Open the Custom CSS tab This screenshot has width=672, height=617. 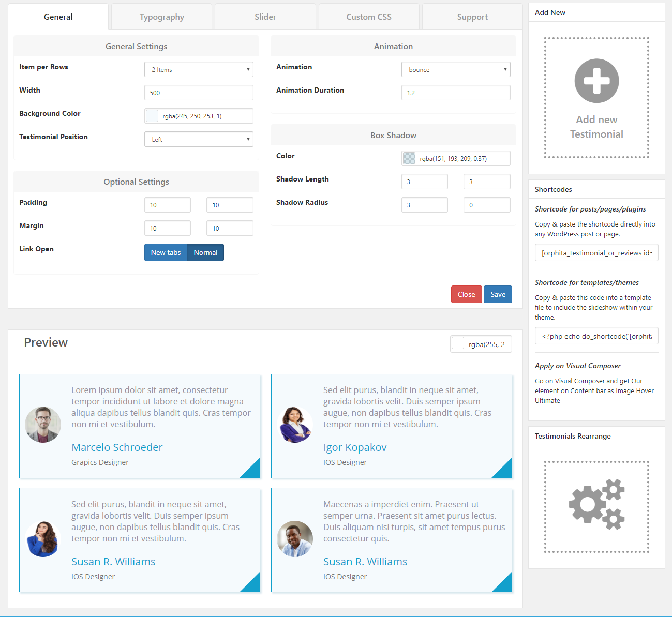(x=369, y=17)
